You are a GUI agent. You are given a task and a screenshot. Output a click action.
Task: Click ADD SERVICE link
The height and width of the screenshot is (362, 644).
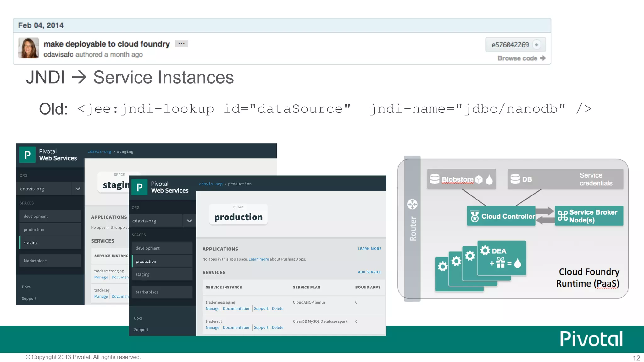[x=369, y=272]
